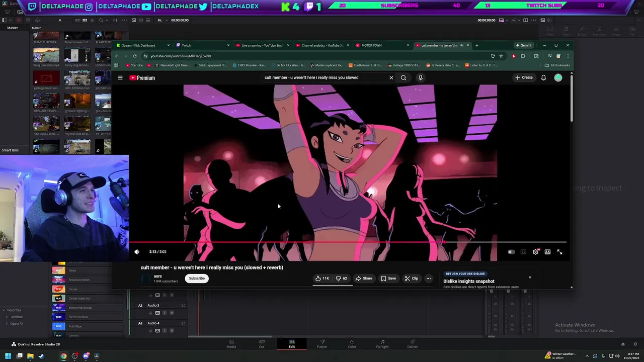Open Steam from the Windows taskbar

[x=41, y=356]
